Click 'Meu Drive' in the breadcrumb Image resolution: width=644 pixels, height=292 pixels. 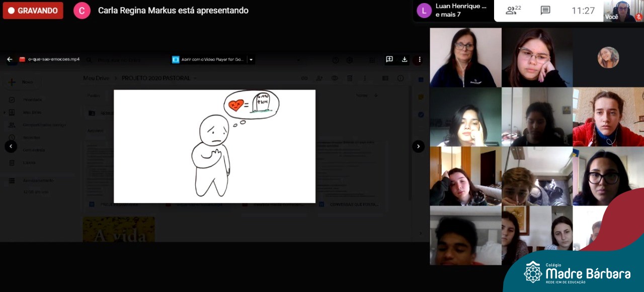[95, 78]
